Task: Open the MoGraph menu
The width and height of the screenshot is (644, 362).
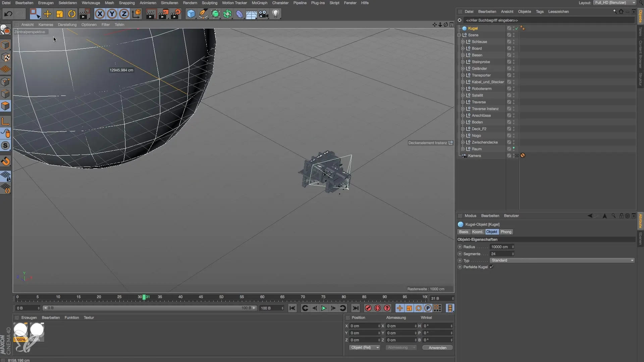Action: click(260, 3)
